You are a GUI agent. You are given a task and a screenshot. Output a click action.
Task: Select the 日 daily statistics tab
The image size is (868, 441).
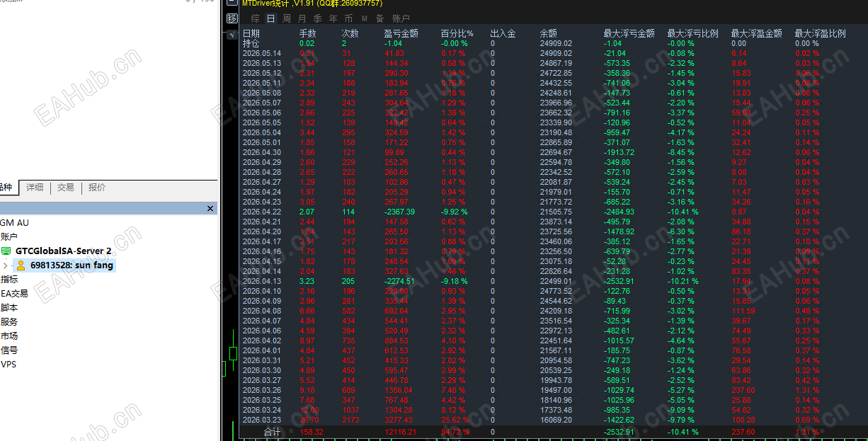point(270,18)
